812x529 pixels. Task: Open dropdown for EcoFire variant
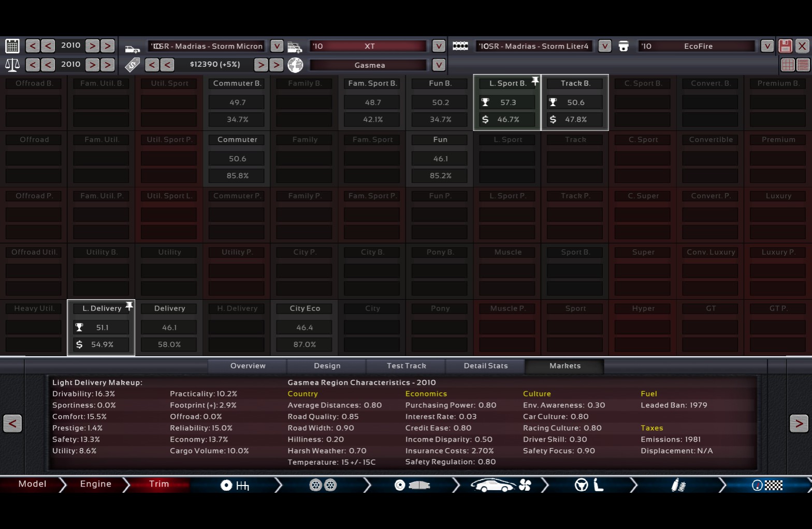[x=767, y=46]
